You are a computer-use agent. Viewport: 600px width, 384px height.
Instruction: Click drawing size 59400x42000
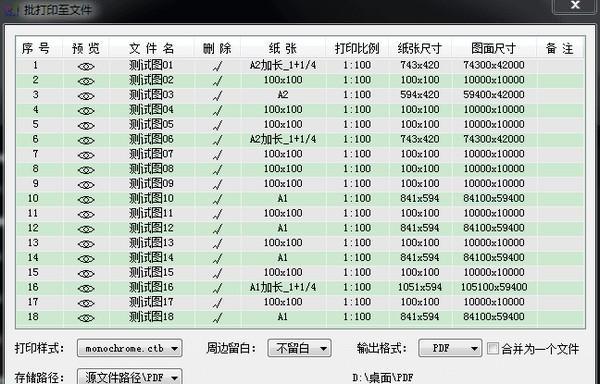(x=494, y=94)
